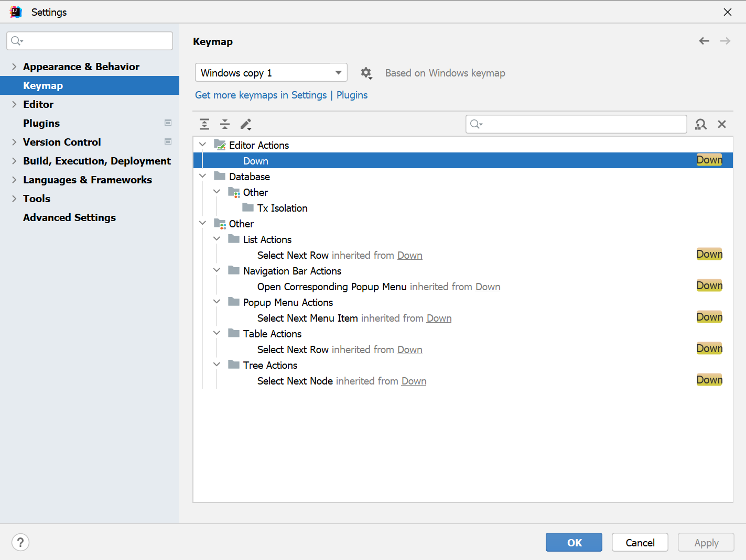Select Languages & Frameworks in sidebar
Screen dimensions: 746x560
88,180
